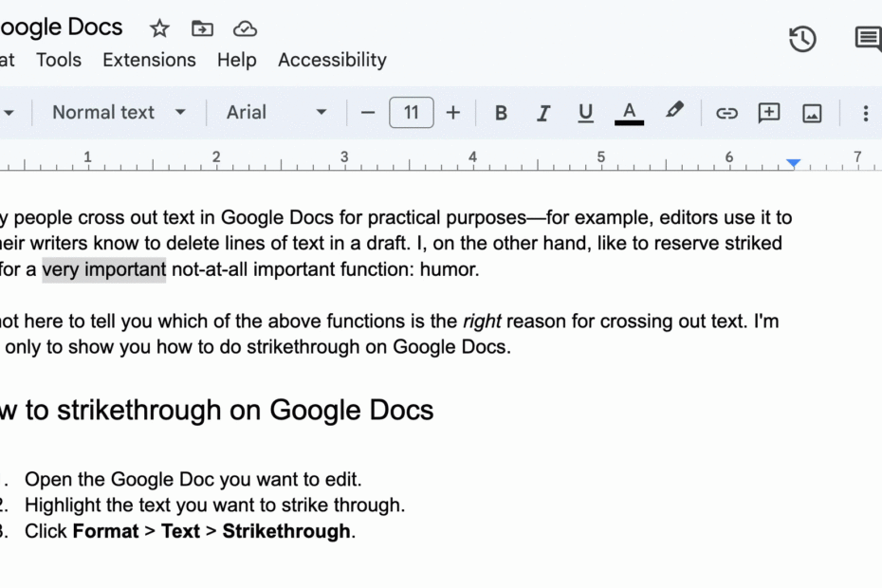Check cloud save status icon
The image size is (882, 588).
(x=246, y=28)
